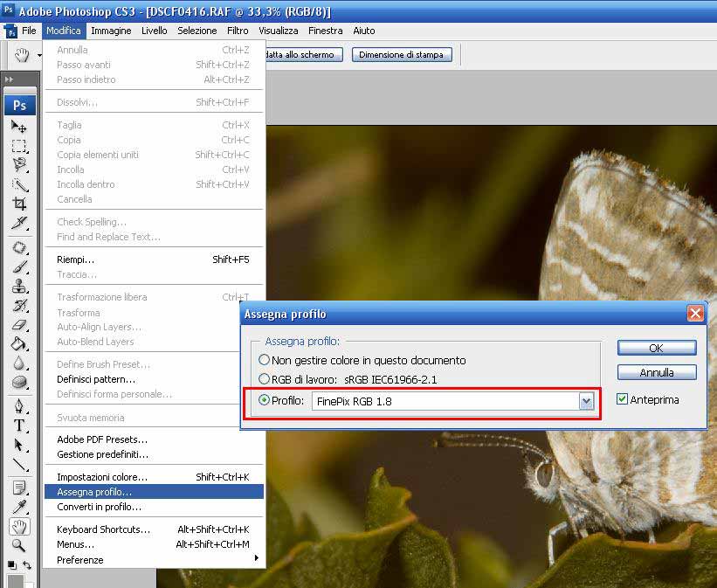The width and height of the screenshot is (717, 588).
Task: Select the Eraser tool
Action: (19, 325)
